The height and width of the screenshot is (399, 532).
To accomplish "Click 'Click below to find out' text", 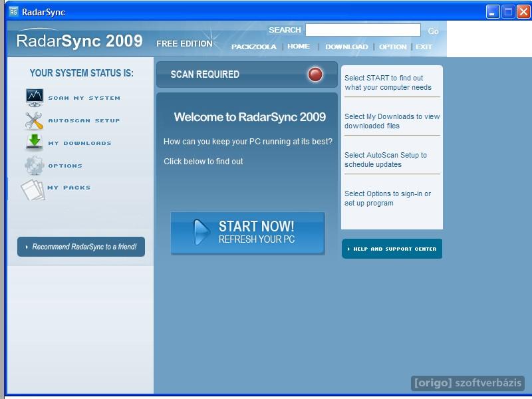I will pyautogui.click(x=203, y=162).
